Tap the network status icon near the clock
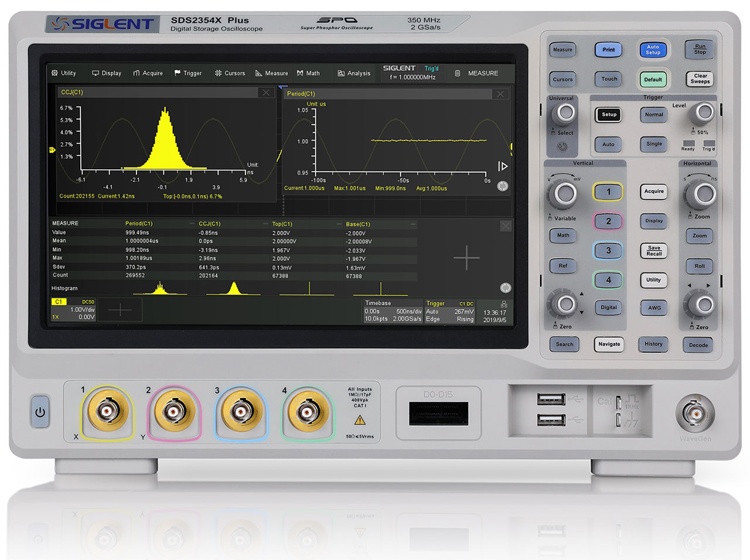The height and width of the screenshot is (560, 750). (x=503, y=304)
